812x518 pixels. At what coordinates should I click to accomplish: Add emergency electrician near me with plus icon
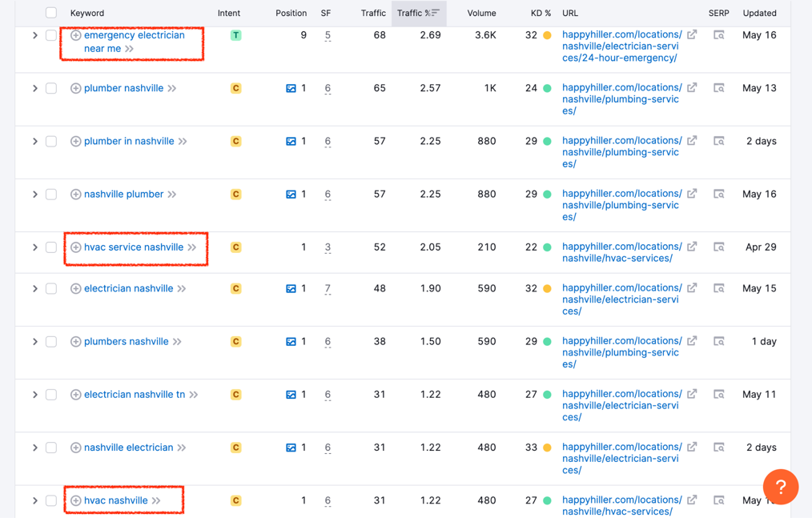coord(75,35)
